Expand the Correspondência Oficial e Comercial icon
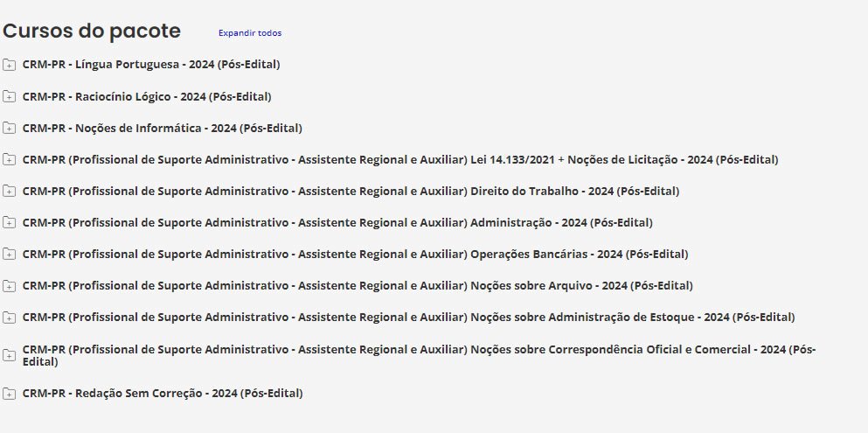 click(x=9, y=355)
